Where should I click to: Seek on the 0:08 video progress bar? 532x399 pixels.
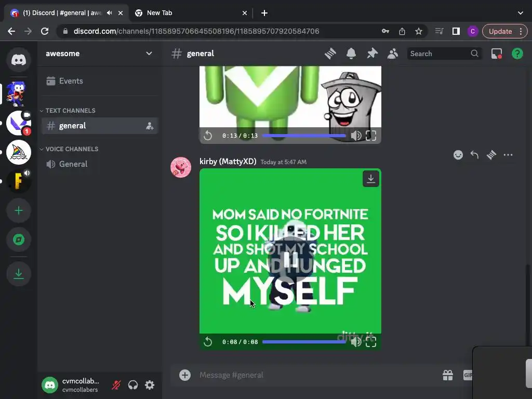pos(304,342)
